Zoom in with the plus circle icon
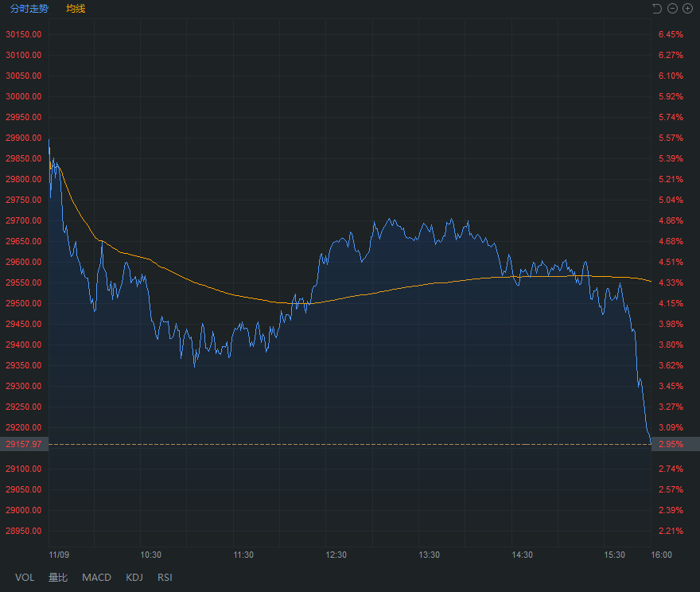The width and height of the screenshot is (700, 592). coord(687,9)
